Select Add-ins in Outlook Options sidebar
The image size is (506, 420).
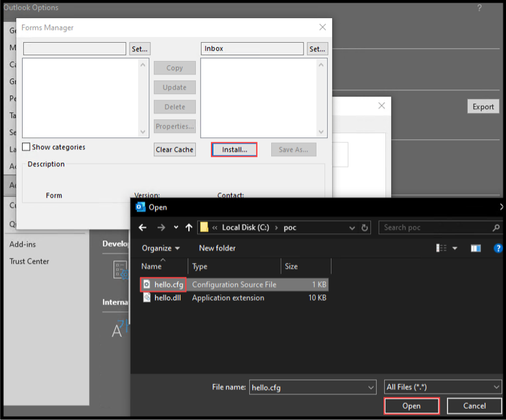coord(24,244)
